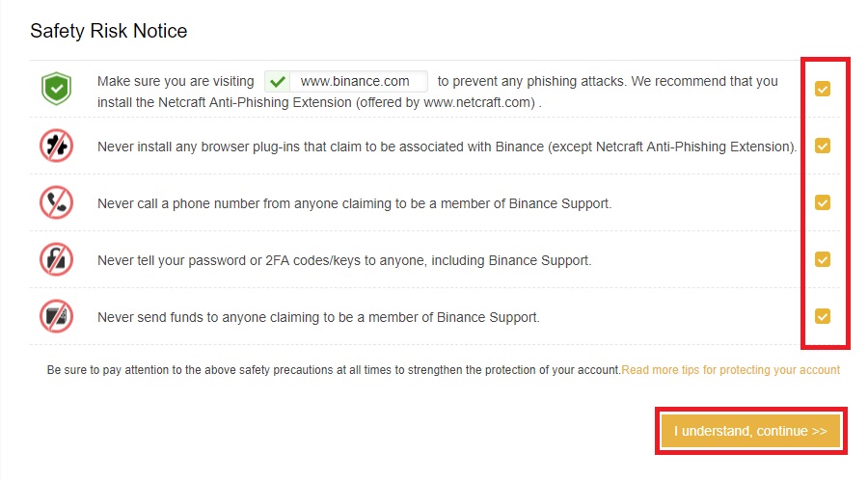
Task: Toggle the checkbox for never sending funds
Action: tap(823, 316)
